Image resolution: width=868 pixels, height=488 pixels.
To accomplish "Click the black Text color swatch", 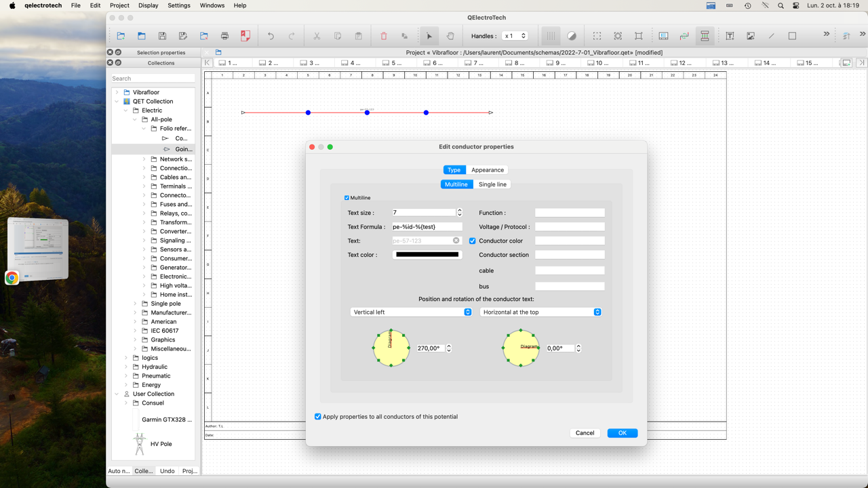I will click(x=427, y=255).
